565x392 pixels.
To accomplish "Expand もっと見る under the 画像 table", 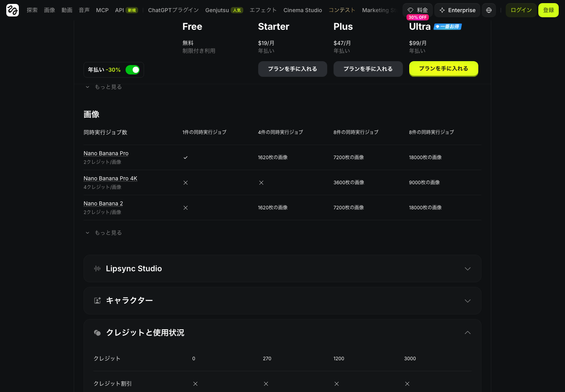I will click(x=104, y=233).
